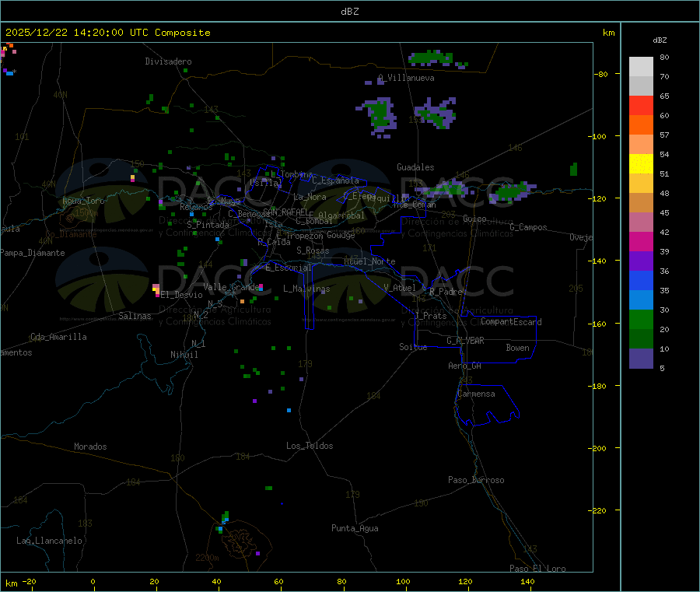This screenshot has width=700, height=592.
Task: Click the 'El_Desvio' map label
Action: pyautogui.click(x=182, y=295)
